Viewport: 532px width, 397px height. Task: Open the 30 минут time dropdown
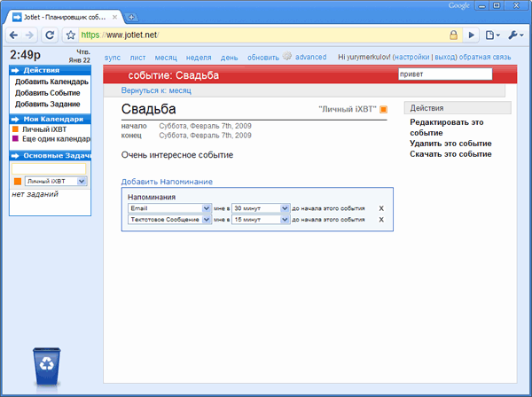261,208
